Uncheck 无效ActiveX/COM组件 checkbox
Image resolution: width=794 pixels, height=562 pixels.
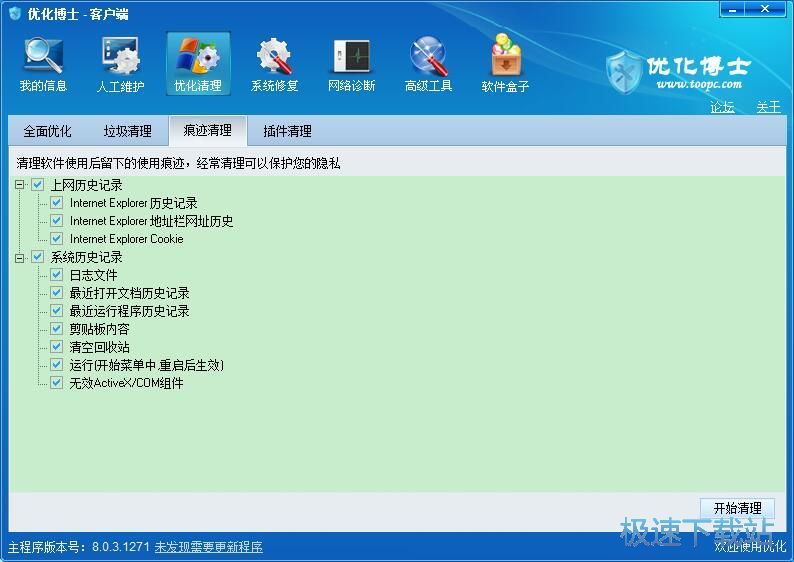click(x=57, y=383)
